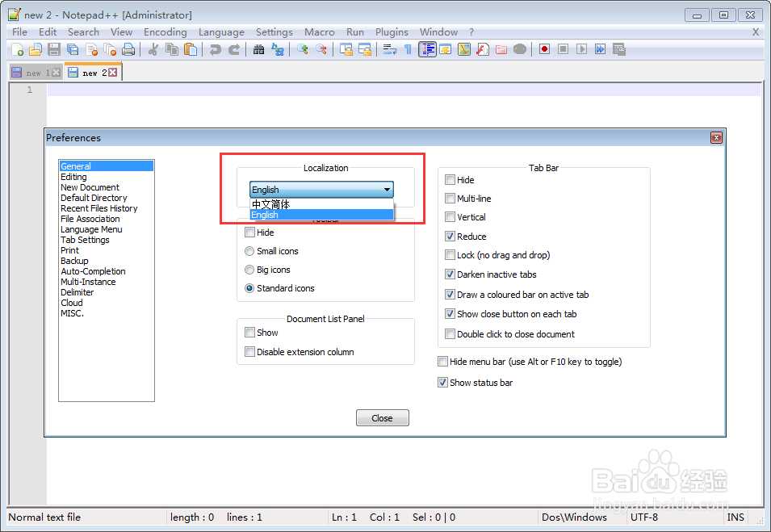This screenshot has width=771, height=532.
Task: Click the Paste clipboard icon
Action: [191, 49]
